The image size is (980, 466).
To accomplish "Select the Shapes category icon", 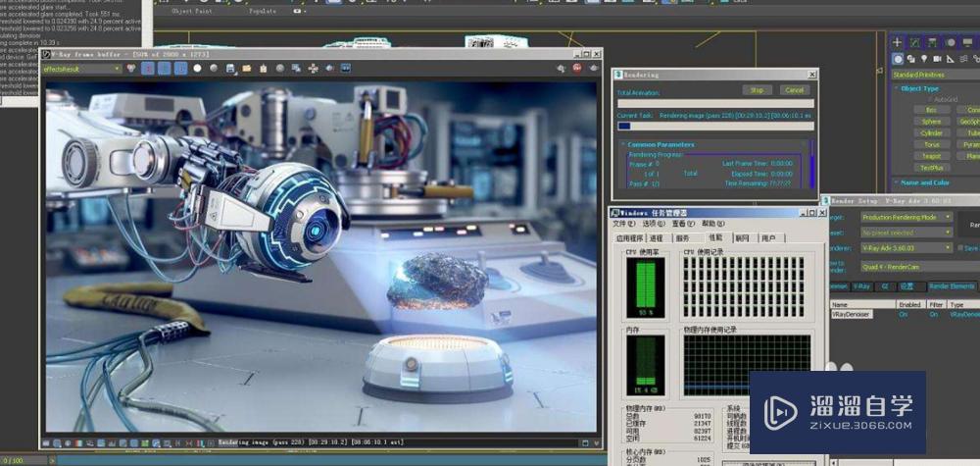I will pyautogui.click(x=910, y=59).
